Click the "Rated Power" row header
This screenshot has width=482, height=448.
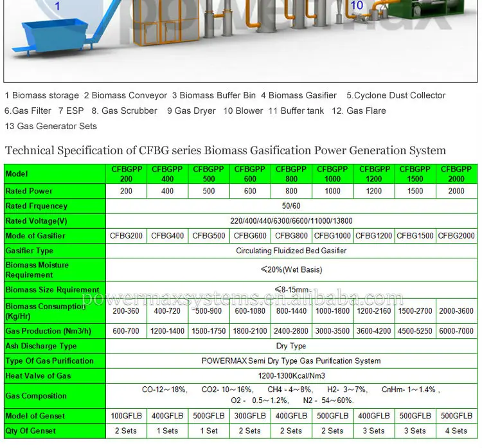55,191
